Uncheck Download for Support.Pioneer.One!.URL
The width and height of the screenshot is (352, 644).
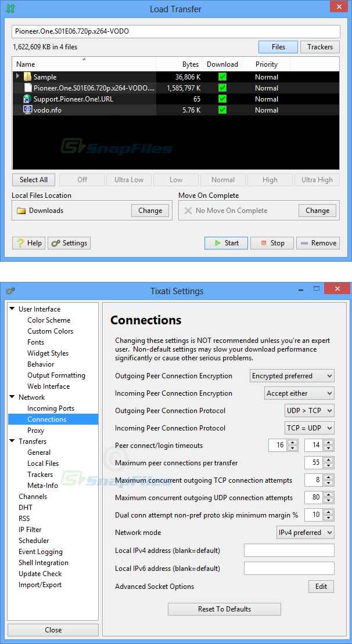point(222,99)
